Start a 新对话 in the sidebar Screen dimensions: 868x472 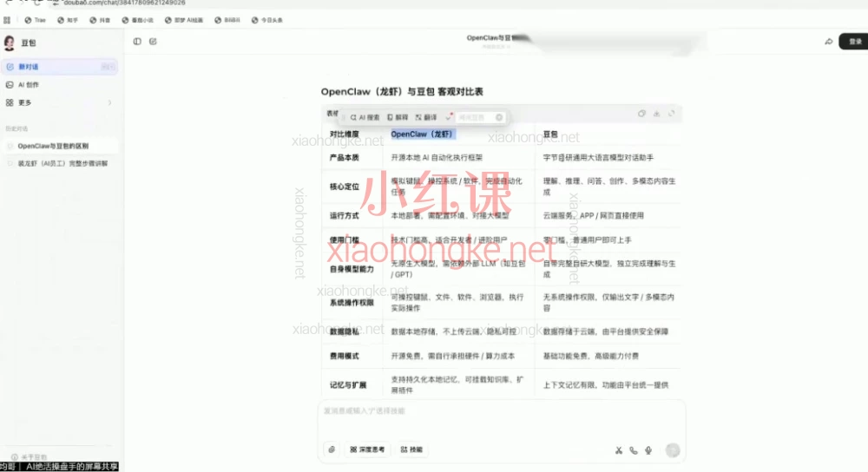click(61, 67)
